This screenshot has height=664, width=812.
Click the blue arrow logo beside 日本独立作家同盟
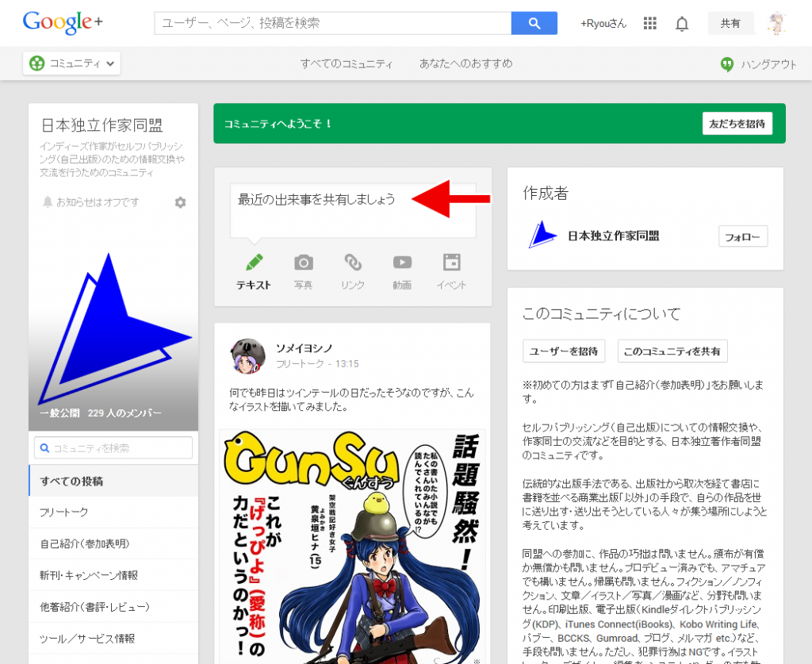[x=542, y=235]
